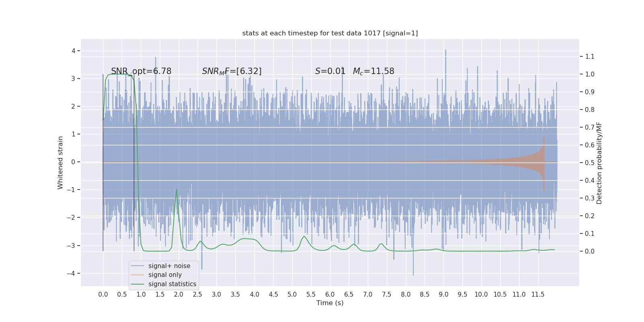The width and height of the screenshot is (644, 322).
Task: Click the x-axis tick label 5.0
Action: [292, 294]
